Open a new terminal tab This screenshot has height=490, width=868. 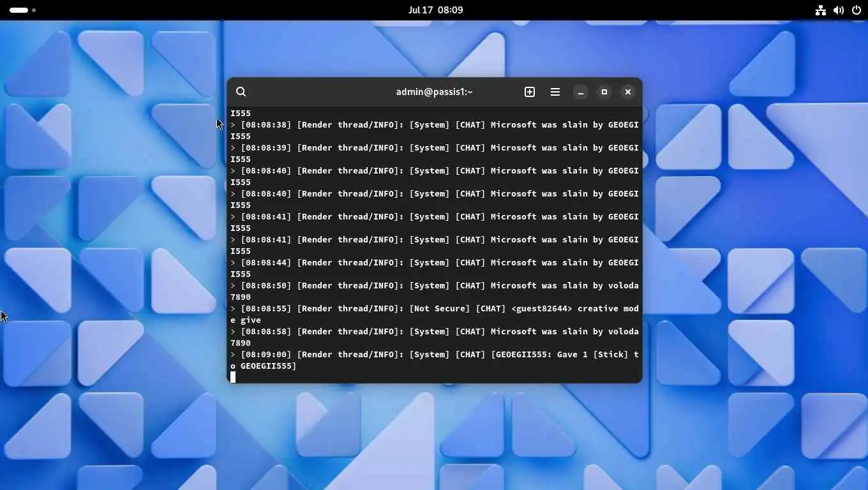[x=530, y=92]
